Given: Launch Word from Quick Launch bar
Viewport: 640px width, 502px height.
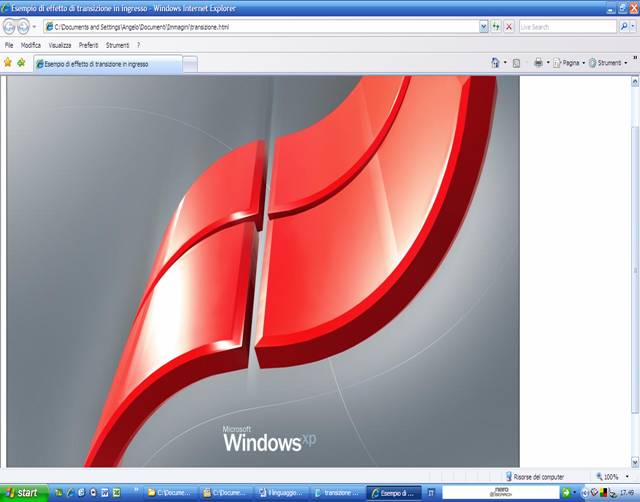Looking at the screenshot, I should (105, 493).
